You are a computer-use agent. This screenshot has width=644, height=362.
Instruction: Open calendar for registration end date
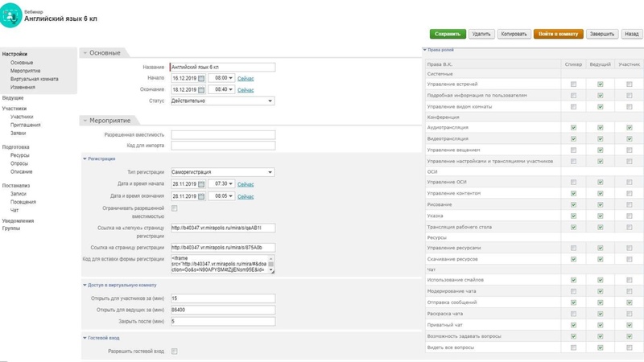202,196
